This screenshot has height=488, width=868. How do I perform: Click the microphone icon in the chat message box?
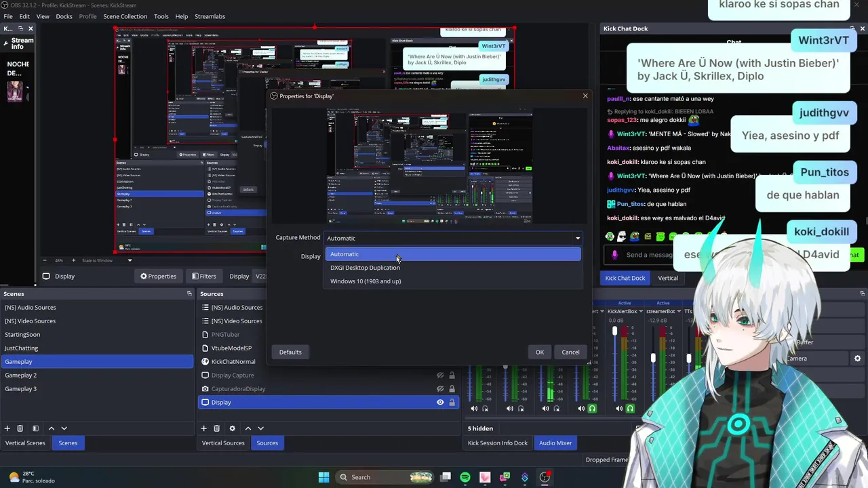614,255
